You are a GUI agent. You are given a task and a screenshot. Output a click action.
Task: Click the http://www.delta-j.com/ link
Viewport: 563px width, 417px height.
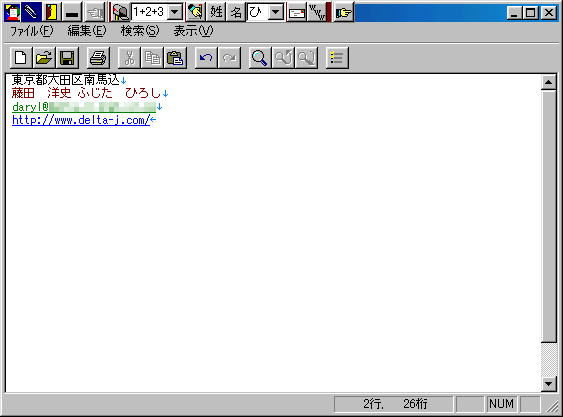81,120
